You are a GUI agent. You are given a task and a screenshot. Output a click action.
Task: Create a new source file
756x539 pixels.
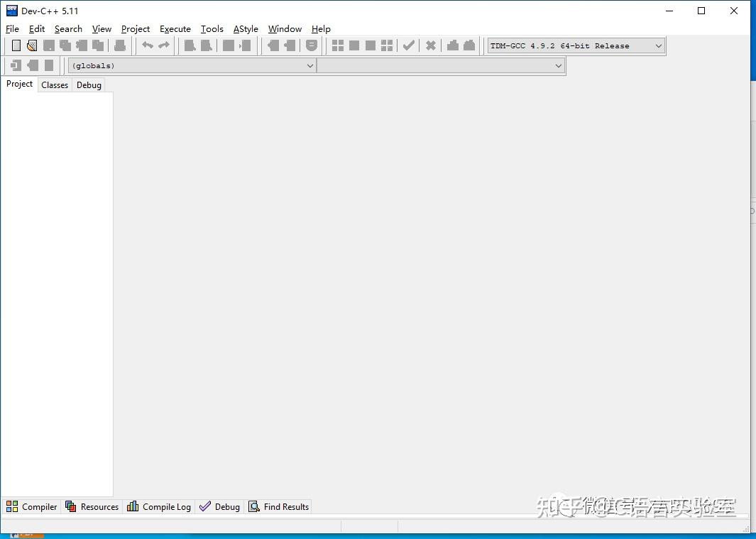click(16, 45)
